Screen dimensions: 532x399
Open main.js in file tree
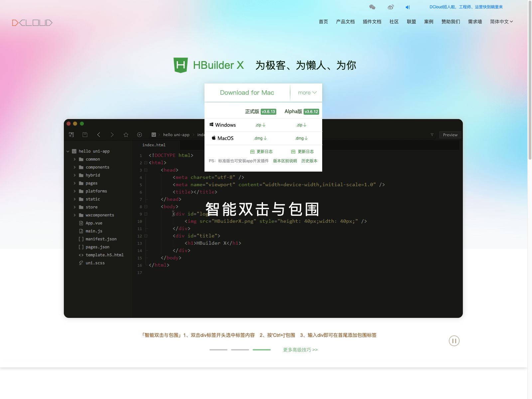tap(94, 231)
